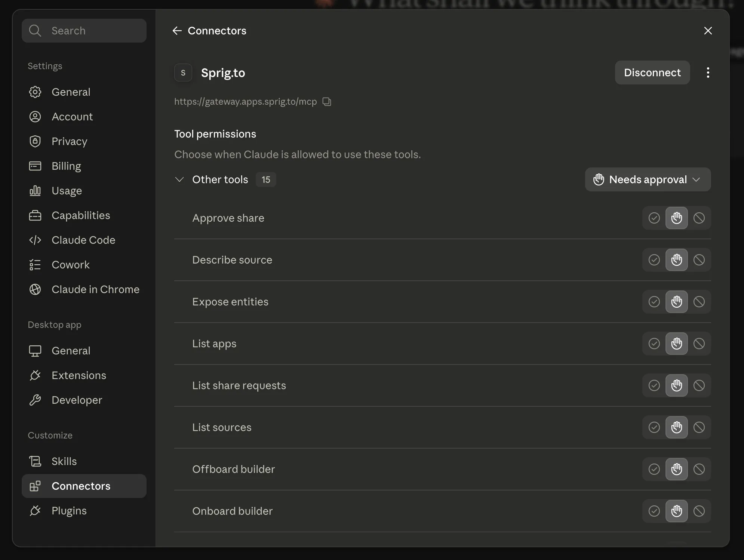Open Privacy settings
This screenshot has width=744, height=560.
click(84, 141)
